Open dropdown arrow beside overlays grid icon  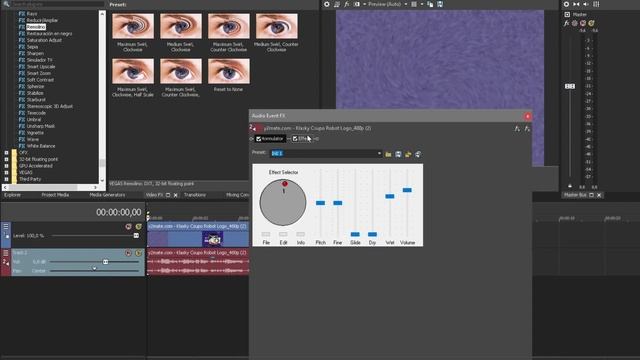[x=422, y=4]
